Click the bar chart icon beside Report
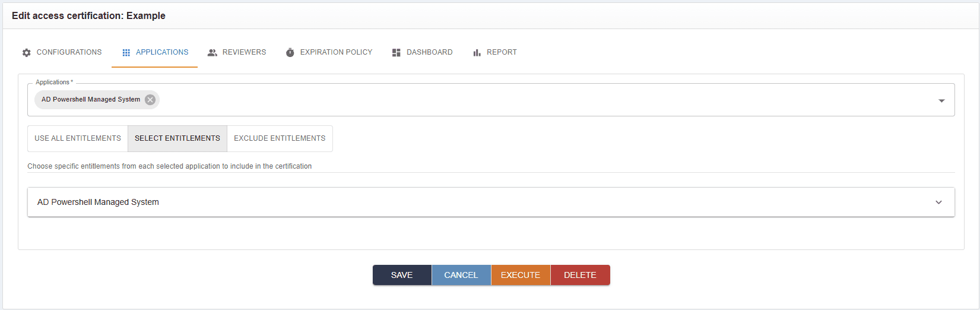Screen dimensions: 980x310 [x=477, y=53]
